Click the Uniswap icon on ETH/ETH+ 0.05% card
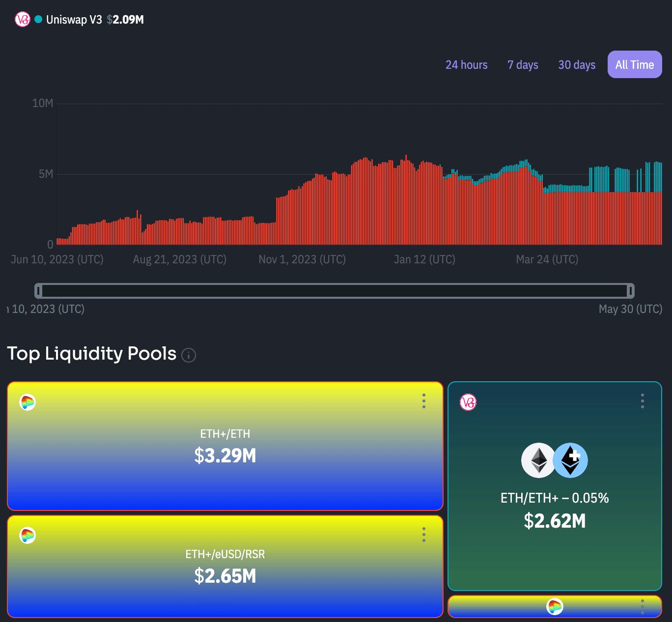Screen dimensions: 672x622 pyautogui.click(x=468, y=402)
